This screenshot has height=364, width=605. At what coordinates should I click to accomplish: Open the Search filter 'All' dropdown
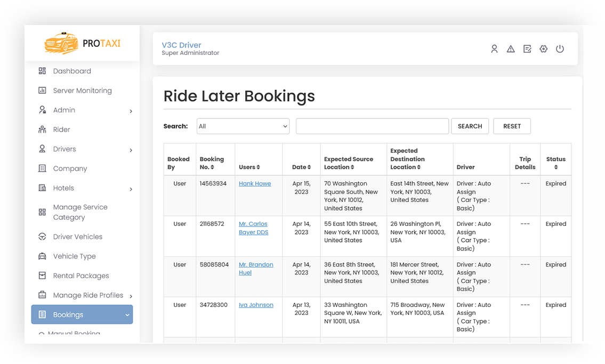tap(243, 126)
